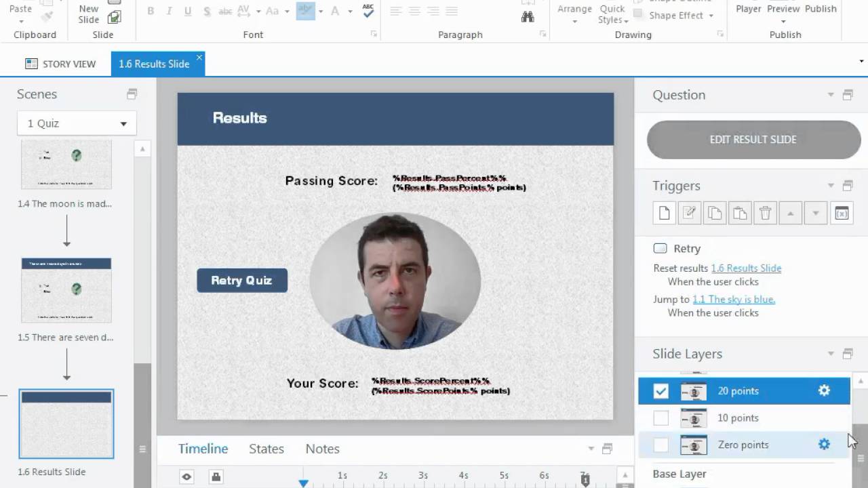Screen dimensions: 868x488
Task: Click the EDIT RESULT SLIDE button
Action: tap(753, 140)
